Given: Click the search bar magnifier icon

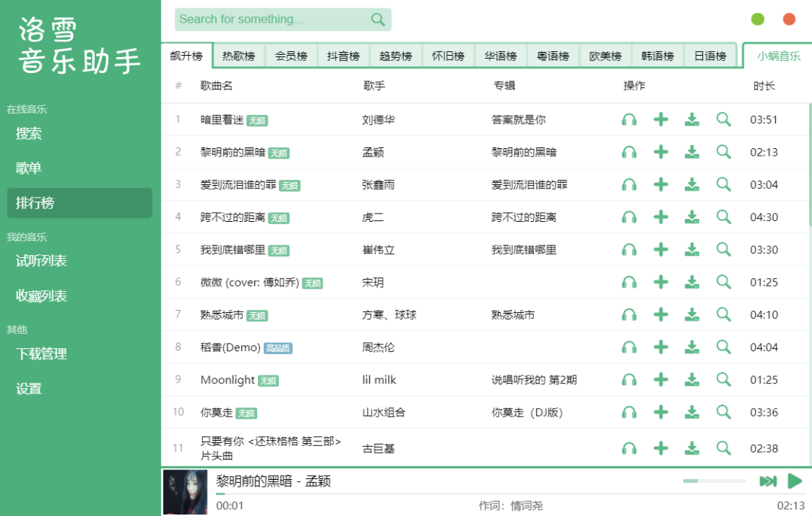Looking at the screenshot, I should [378, 20].
